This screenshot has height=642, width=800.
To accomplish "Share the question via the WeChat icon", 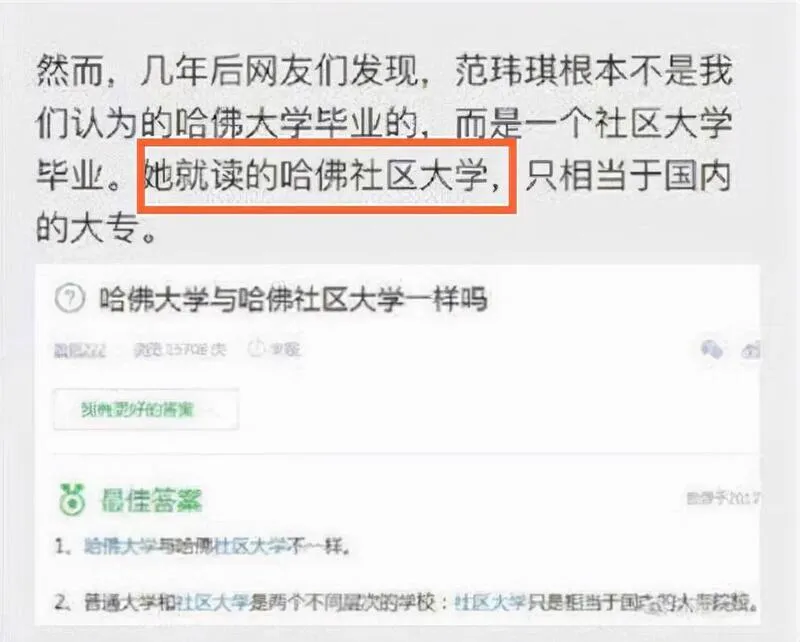I will pyautogui.click(x=712, y=350).
